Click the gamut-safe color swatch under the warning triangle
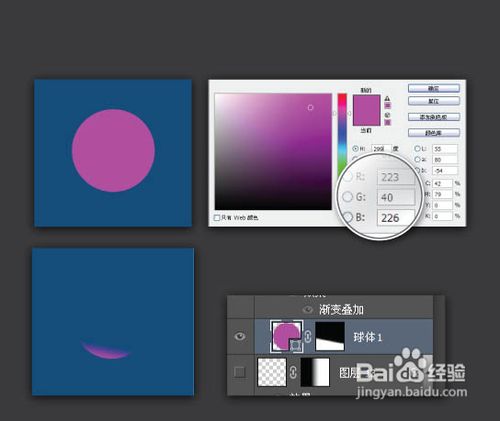500x421 pixels. tap(388, 106)
